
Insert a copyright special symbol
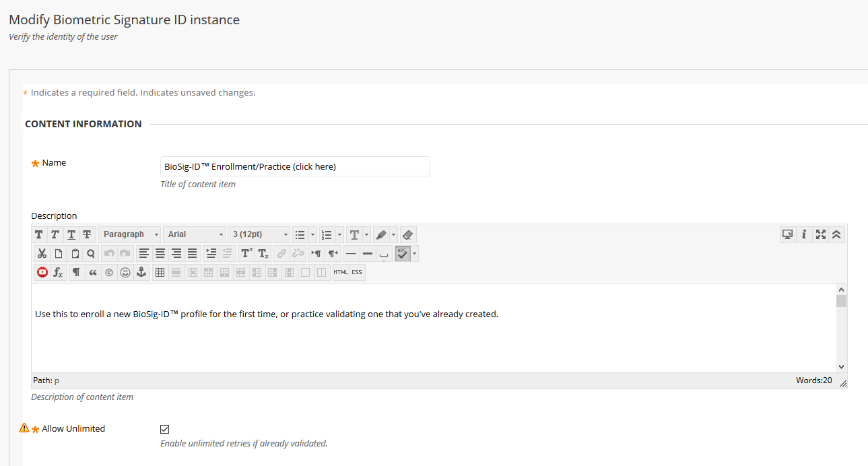pos(108,273)
